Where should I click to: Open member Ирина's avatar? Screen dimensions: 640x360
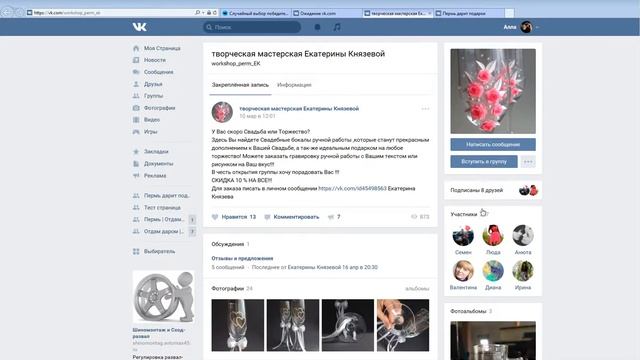[523, 271]
